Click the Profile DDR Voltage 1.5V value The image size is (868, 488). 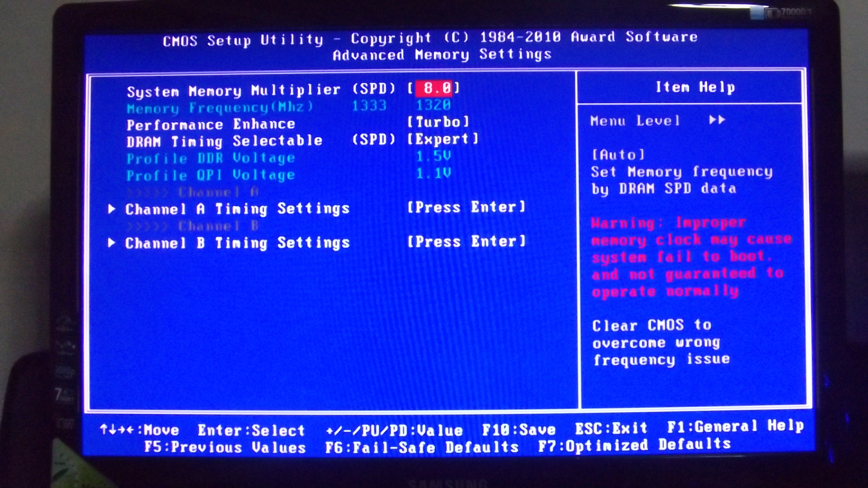tap(433, 156)
